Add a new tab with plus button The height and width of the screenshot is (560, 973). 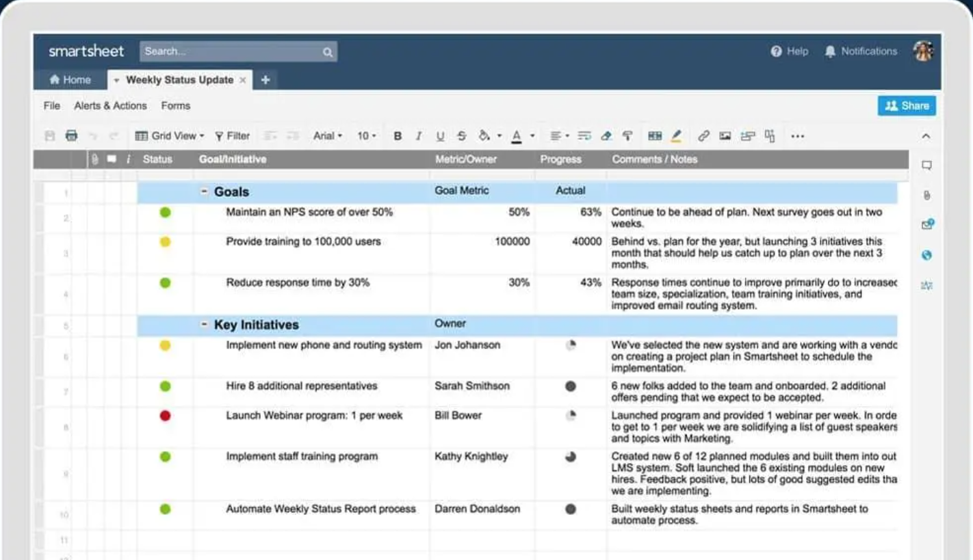pos(265,80)
